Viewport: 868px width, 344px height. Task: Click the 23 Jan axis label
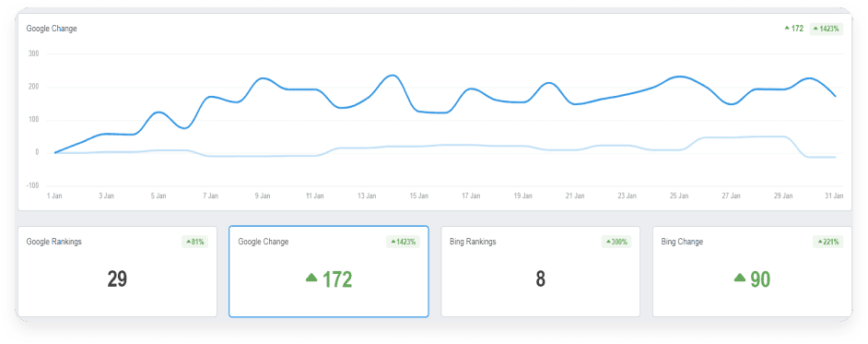tap(628, 196)
